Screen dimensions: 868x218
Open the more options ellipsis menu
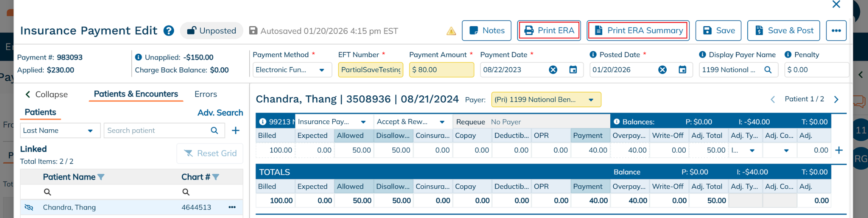[x=836, y=31]
